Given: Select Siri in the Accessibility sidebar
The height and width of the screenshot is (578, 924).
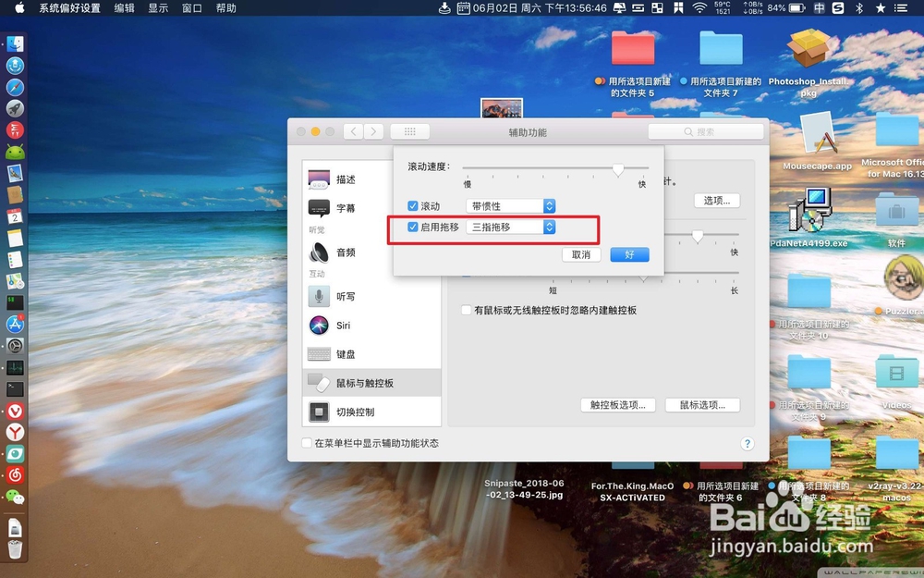Looking at the screenshot, I should (343, 326).
